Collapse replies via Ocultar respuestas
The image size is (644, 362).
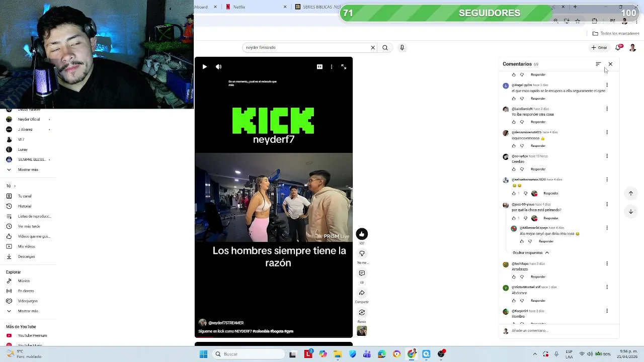coord(531,253)
